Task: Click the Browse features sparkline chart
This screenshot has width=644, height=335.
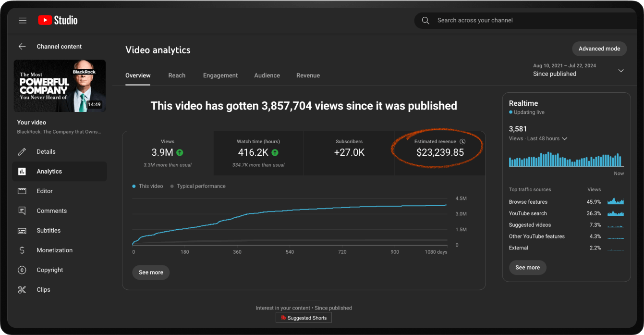Action: coord(616,201)
